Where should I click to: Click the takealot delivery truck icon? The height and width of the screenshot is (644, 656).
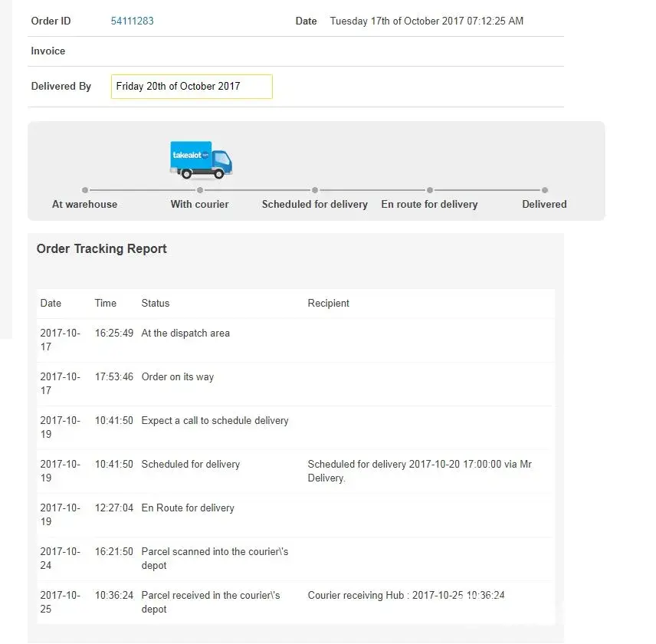pyautogui.click(x=201, y=159)
